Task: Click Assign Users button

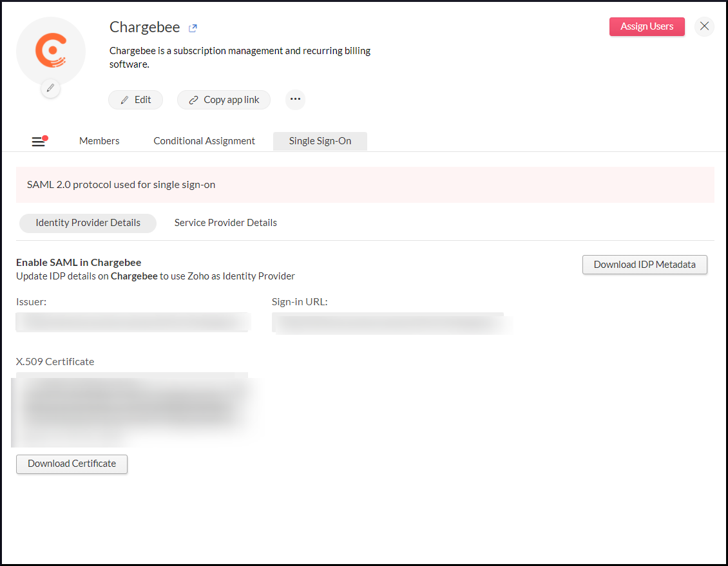Action: (647, 26)
